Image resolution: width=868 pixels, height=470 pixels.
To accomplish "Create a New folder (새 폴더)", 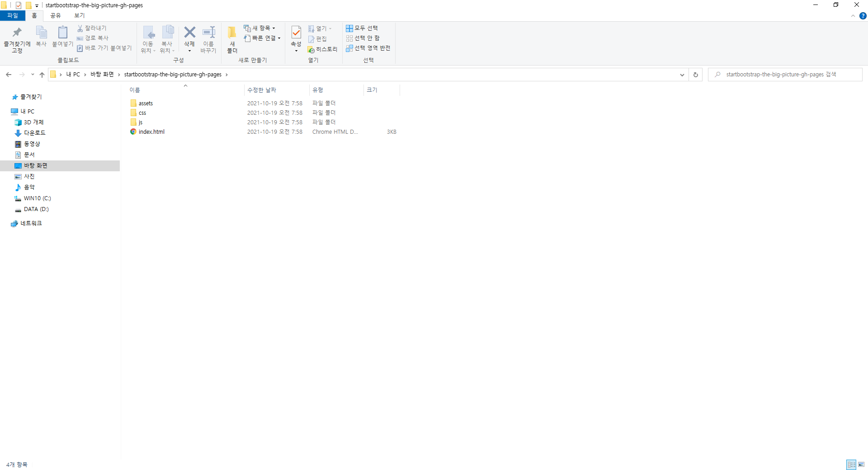I will [232, 40].
